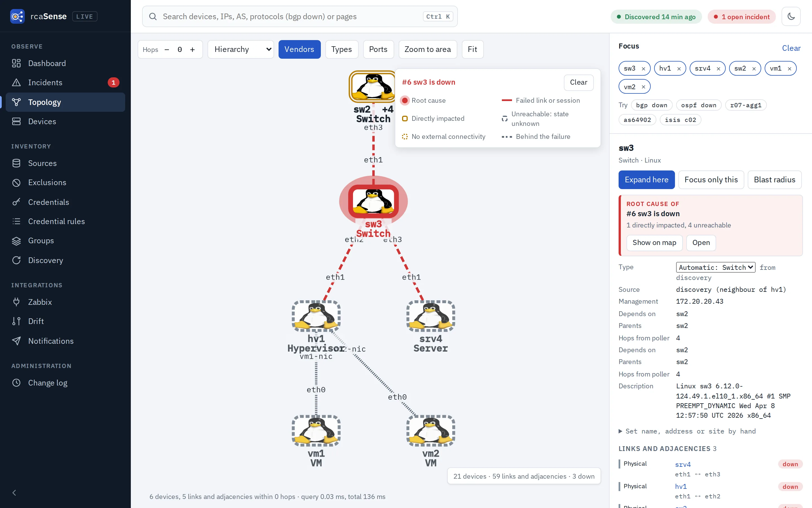
Task: Open the srv4 link in adjacencies
Action: 683,464
